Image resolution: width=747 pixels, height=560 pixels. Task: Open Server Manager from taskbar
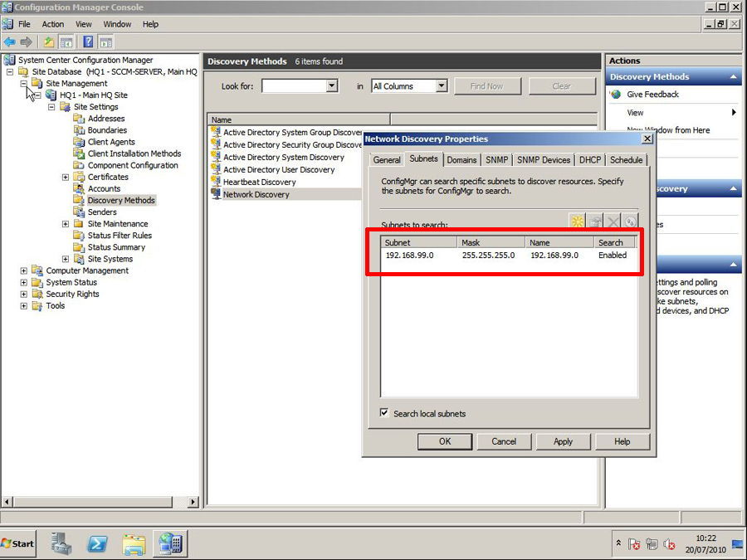click(x=61, y=543)
